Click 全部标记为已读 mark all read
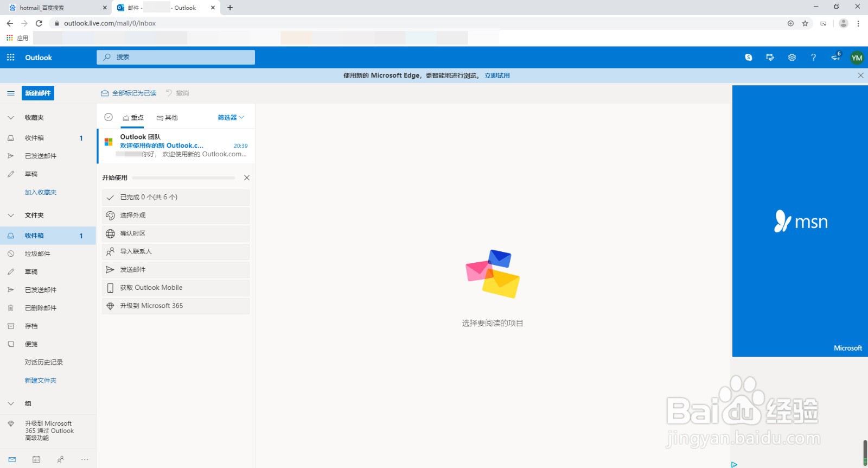Image resolution: width=868 pixels, height=468 pixels. [129, 93]
